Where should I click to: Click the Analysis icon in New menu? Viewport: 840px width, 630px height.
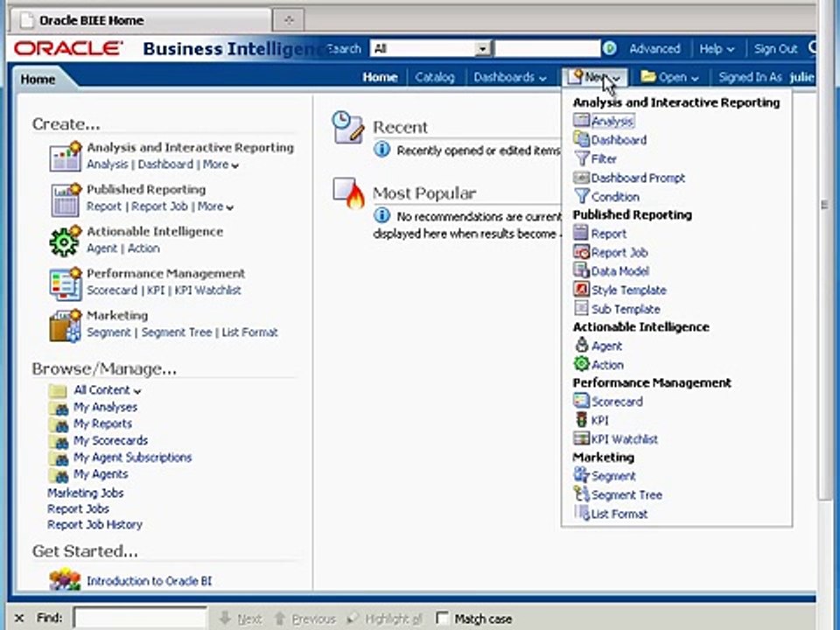(581, 120)
